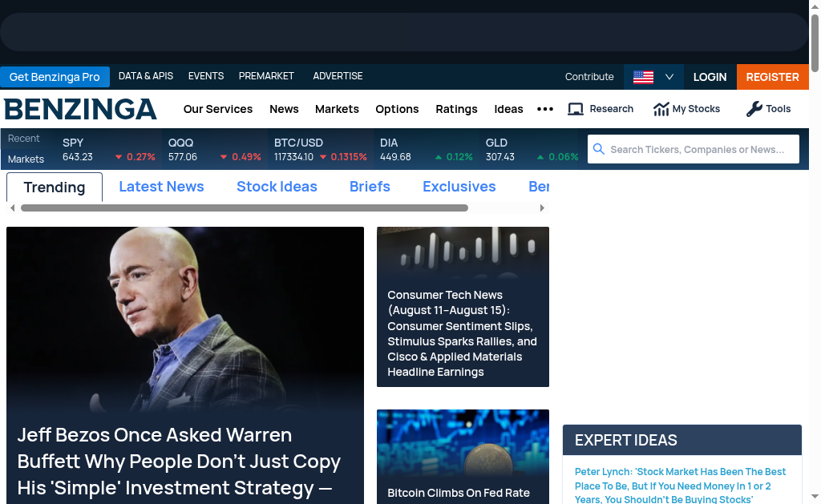
Task: Open the three-dots more menu
Action: 545,109
